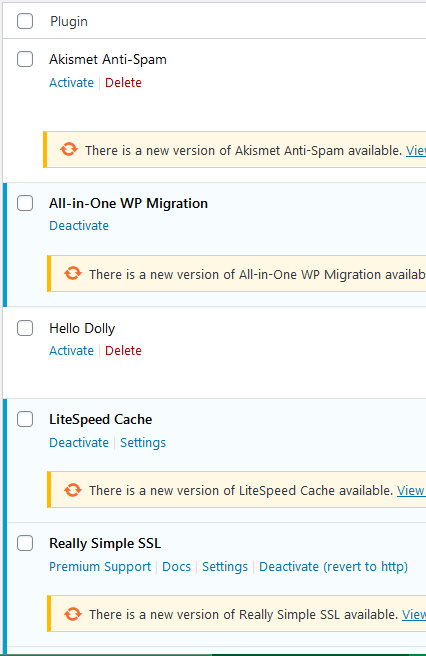Click the update icon in the All-in-One WP Migration notice
The image size is (426, 656).
pos(73,273)
